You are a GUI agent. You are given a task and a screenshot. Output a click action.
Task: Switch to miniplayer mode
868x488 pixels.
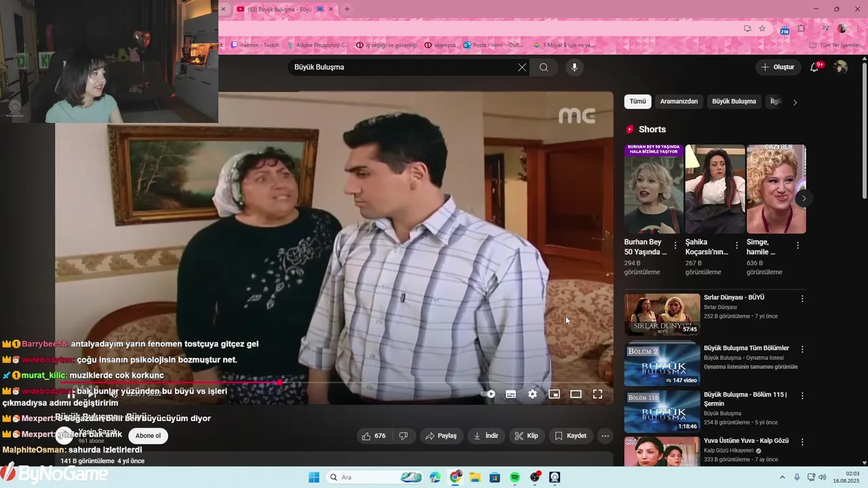coord(554,394)
